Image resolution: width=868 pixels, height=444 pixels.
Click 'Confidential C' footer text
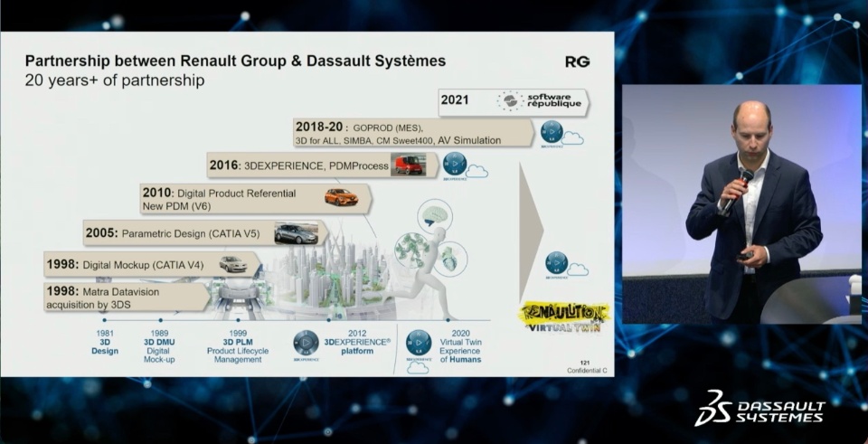(x=586, y=371)
